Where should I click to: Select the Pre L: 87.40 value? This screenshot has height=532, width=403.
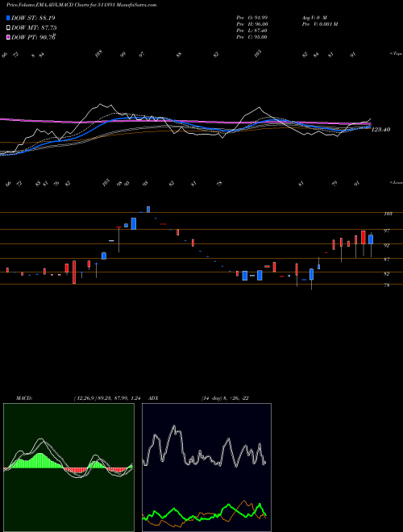click(x=252, y=31)
